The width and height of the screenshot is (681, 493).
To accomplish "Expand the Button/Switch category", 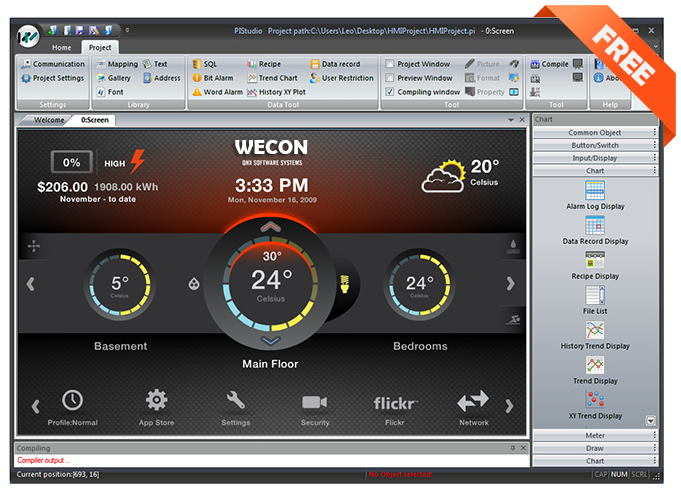I will [595, 145].
